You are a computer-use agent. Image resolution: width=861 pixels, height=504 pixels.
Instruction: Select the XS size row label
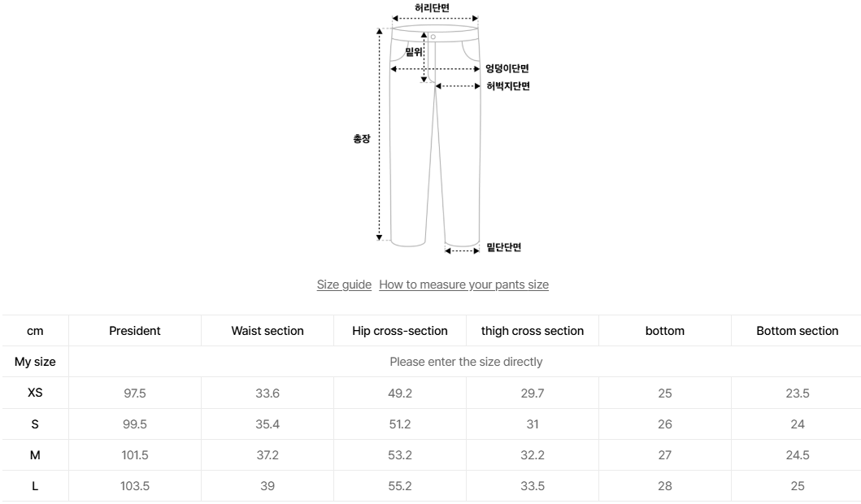[35, 393]
